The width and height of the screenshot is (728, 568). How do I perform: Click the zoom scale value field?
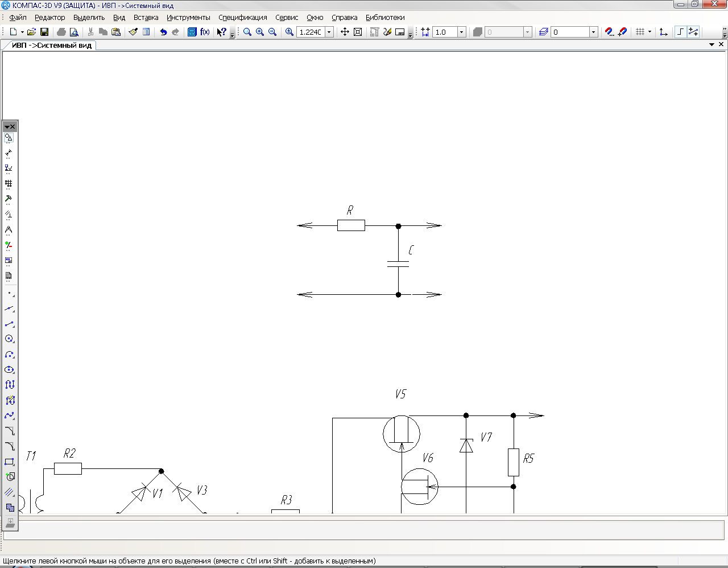coord(311,32)
